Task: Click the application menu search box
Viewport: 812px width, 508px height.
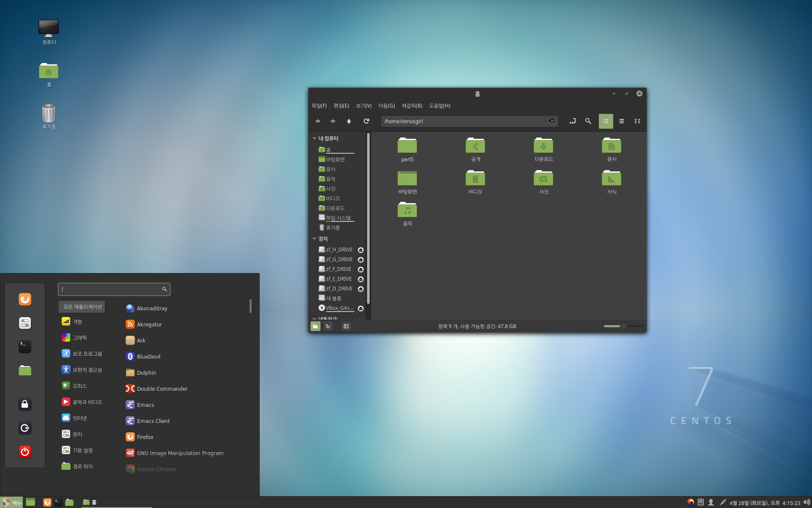Action: pos(114,289)
